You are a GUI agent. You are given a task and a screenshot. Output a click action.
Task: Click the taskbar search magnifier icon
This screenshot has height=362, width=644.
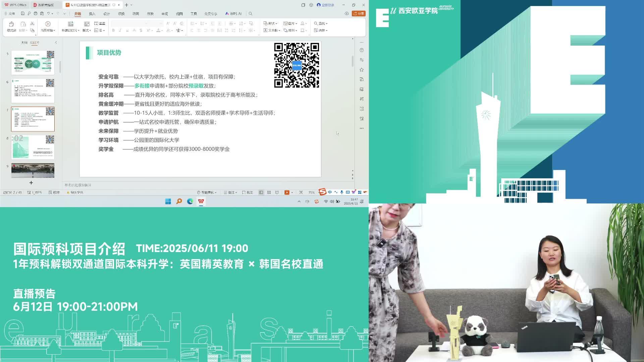click(179, 201)
